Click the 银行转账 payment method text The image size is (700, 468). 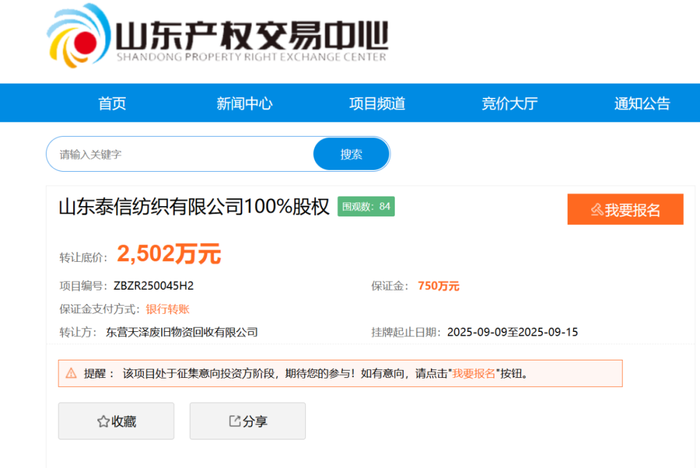tap(167, 309)
